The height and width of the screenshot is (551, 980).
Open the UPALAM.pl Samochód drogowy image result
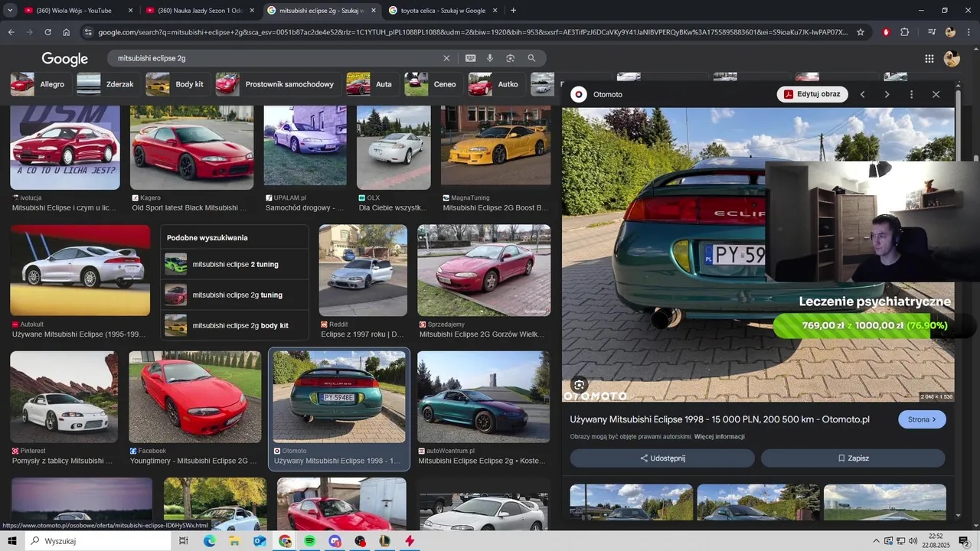305,145
